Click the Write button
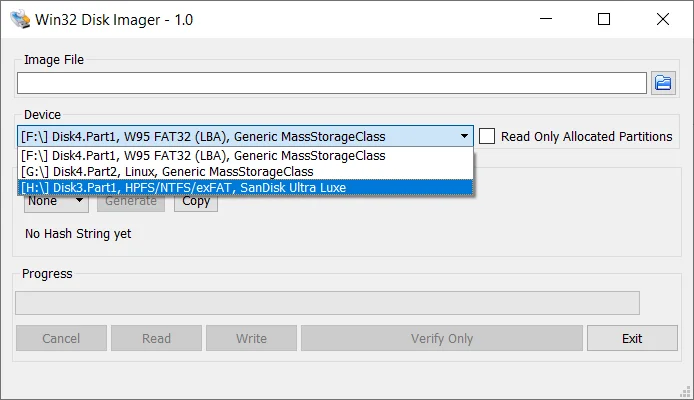Screen dimensions: 694x400 pyautogui.click(x=251, y=338)
